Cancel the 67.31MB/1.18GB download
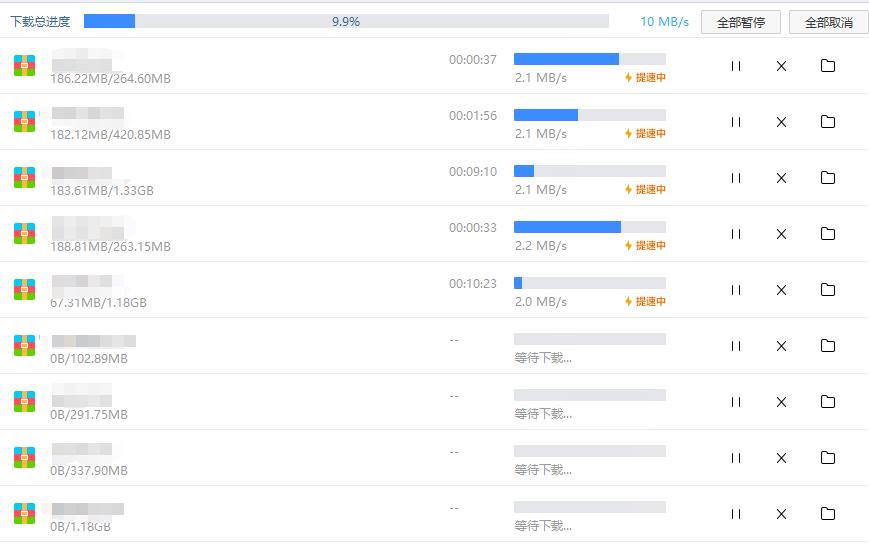 [782, 290]
